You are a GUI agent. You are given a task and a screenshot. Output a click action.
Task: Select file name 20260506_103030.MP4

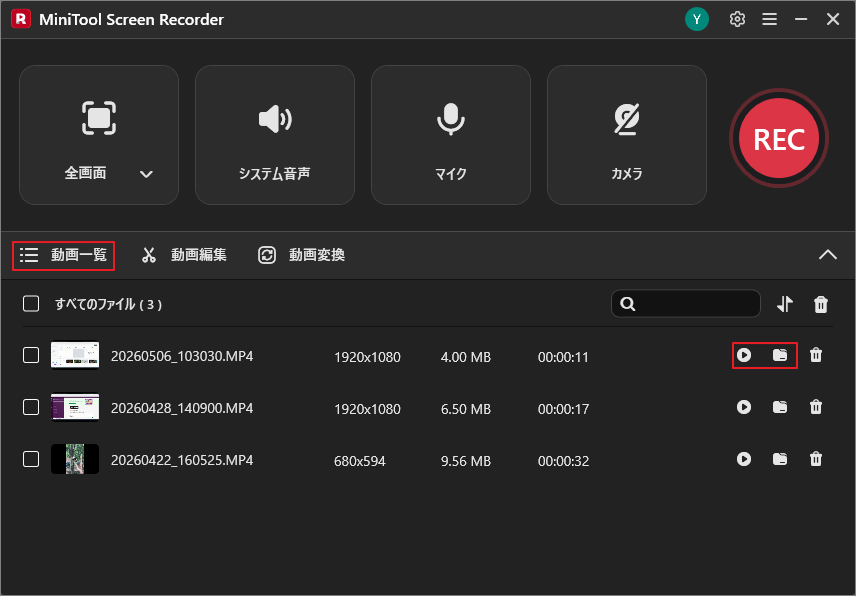(182, 356)
